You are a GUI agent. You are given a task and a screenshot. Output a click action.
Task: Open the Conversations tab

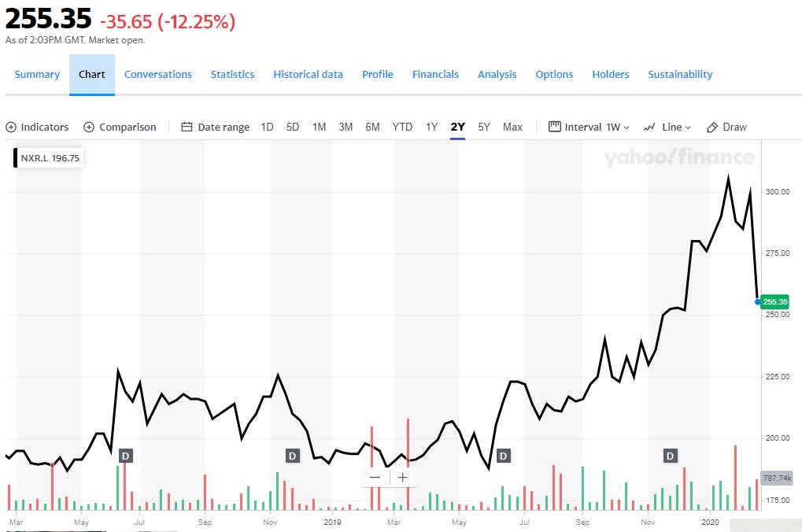158,74
